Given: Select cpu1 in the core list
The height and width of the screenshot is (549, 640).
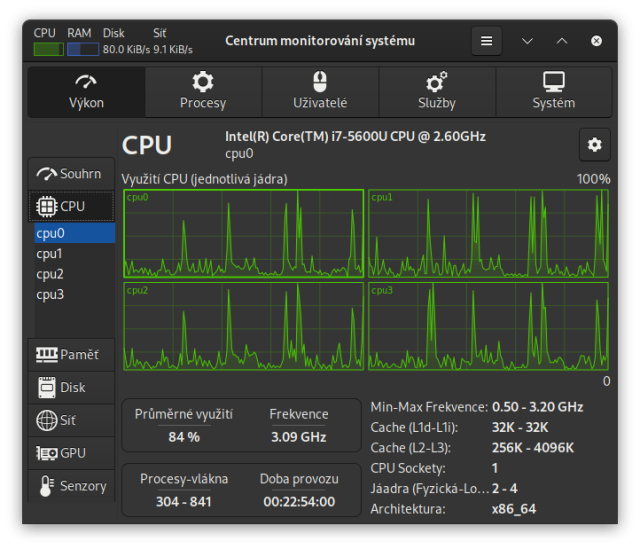Looking at the screenshot, I should (75, 253).
